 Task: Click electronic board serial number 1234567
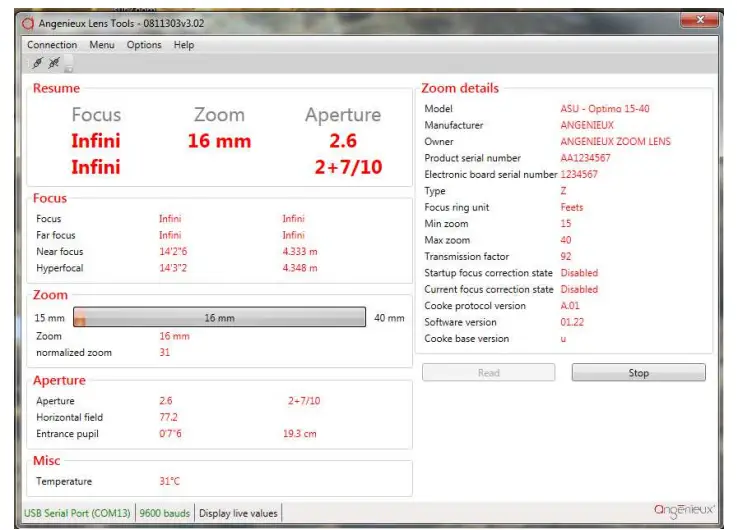coord(579,174)
